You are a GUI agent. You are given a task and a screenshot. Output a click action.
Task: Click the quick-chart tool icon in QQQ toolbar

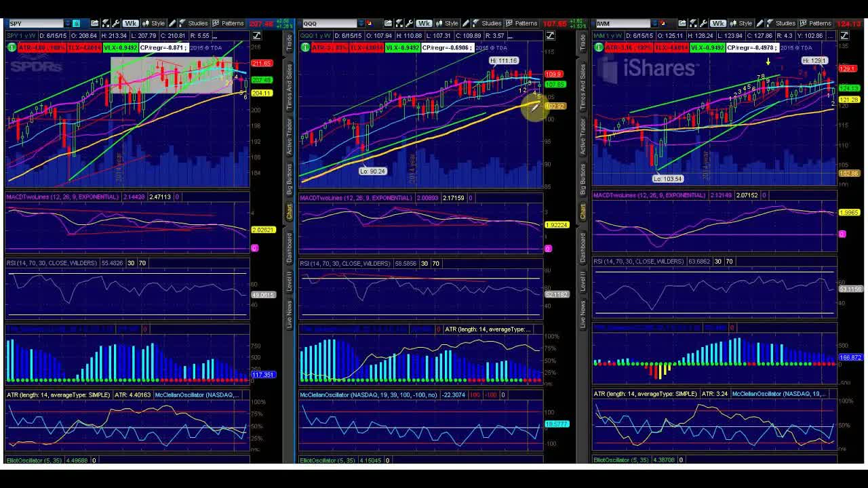coord(399,23)
